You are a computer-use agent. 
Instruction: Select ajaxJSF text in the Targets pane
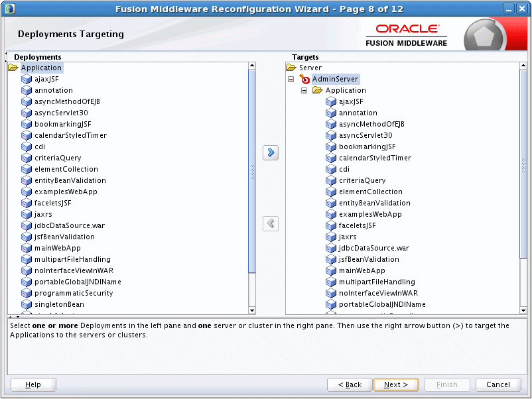click(x=351, y=101)
